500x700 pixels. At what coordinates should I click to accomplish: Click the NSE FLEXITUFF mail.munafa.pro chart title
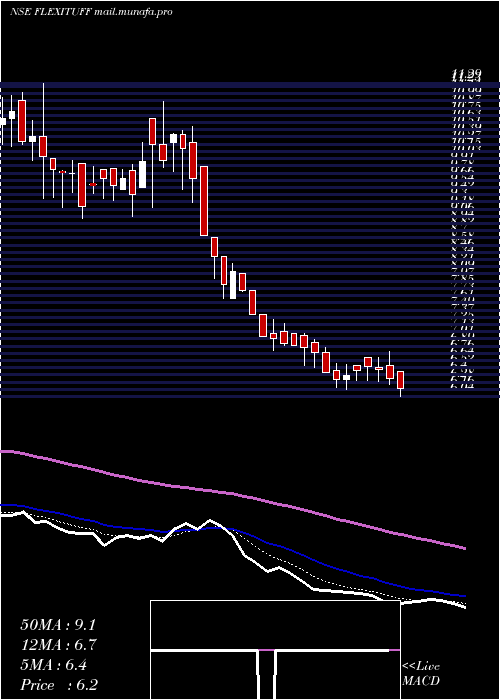coord(91,12)
